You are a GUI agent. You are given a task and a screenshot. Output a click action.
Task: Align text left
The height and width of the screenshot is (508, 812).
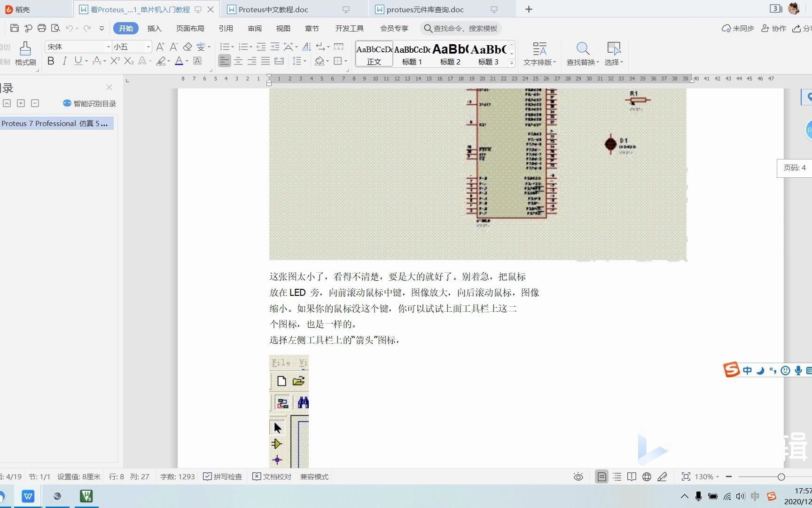pos(225,61)
